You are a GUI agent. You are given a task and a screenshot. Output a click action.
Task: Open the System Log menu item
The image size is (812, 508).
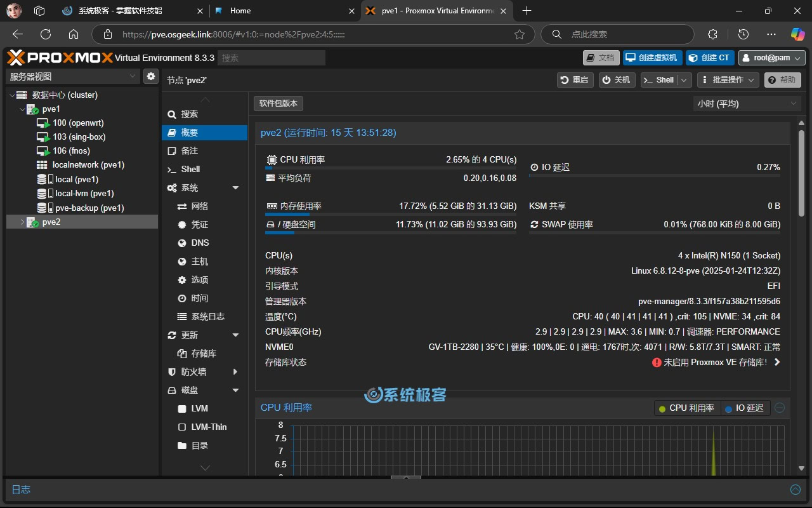(x=204, y=317)
